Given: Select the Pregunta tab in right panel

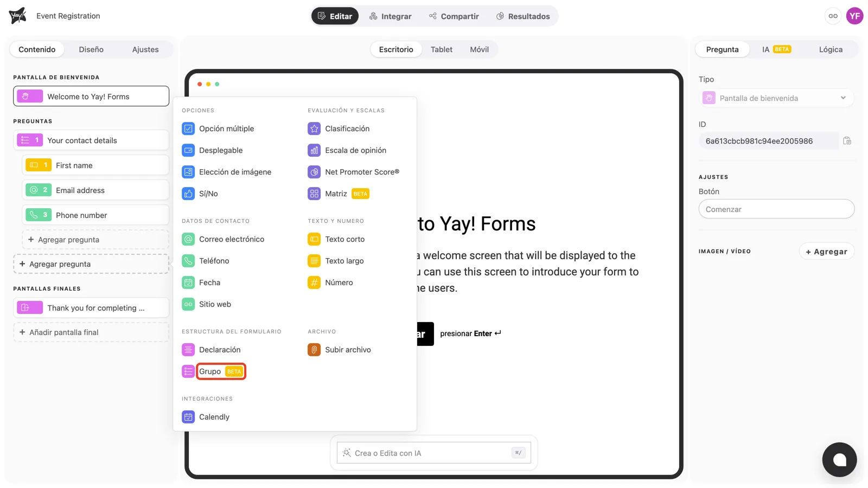Looking at the screenshot, I should tap(722, 49).
